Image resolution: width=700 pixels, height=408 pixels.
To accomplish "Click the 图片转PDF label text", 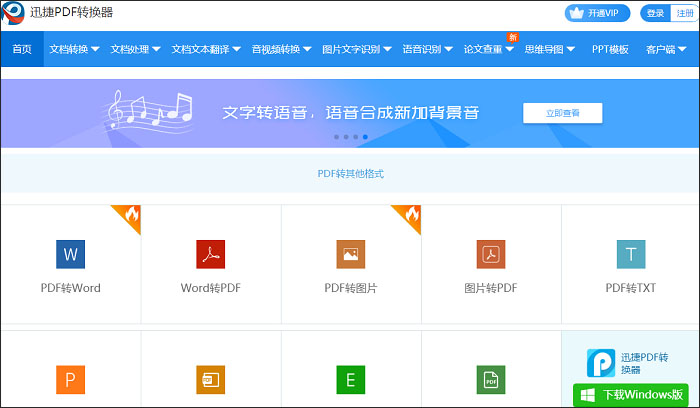I will tap(491, 288).
